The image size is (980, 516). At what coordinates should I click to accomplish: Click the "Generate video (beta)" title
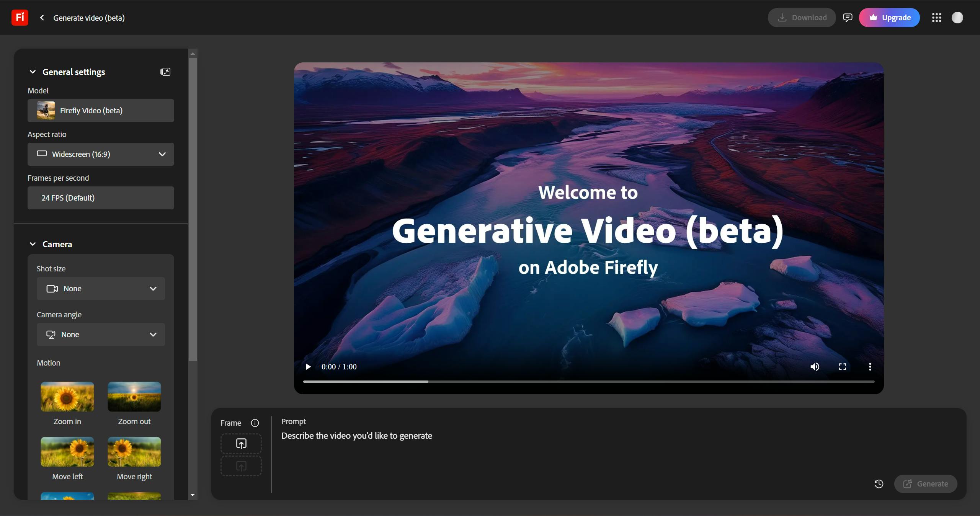[89, 18]
